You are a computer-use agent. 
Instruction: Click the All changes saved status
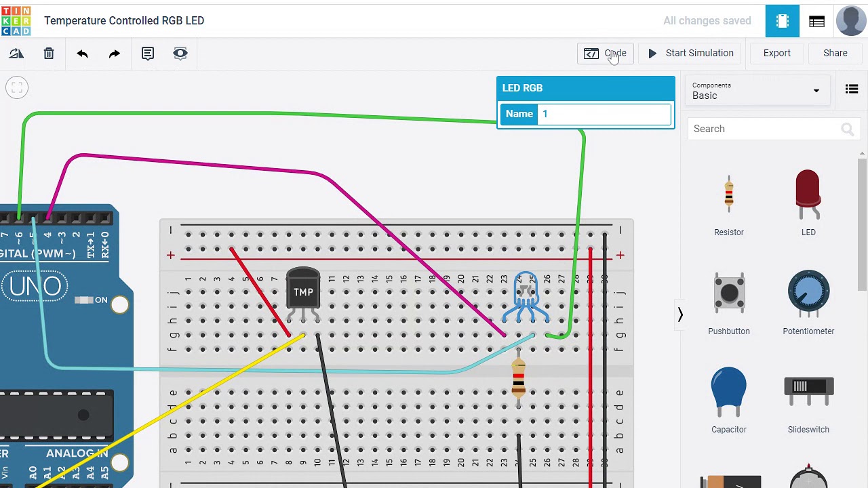tap(707, 21)
